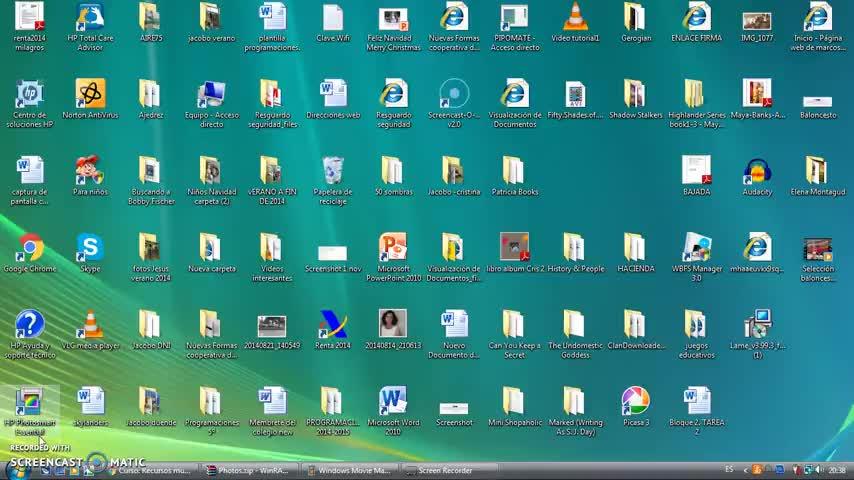
Task: Open the Microsoft PowerPoint 2010 shortcut
Action: click(x=393, y=247)
